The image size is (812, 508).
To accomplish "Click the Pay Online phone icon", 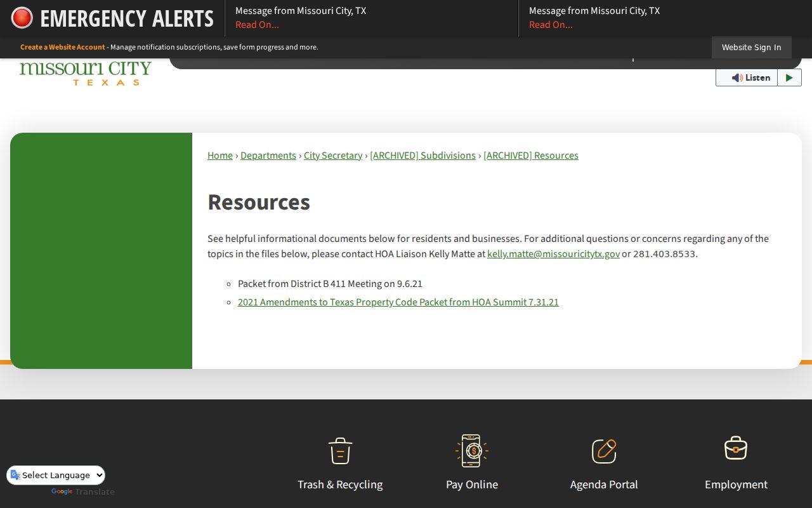I will point(472,450).
